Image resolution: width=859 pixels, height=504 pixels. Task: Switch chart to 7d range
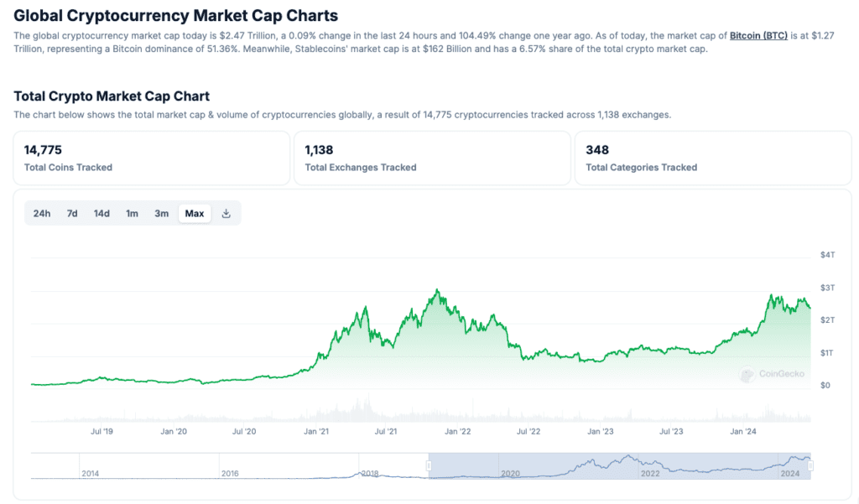[x=72, y=213]
